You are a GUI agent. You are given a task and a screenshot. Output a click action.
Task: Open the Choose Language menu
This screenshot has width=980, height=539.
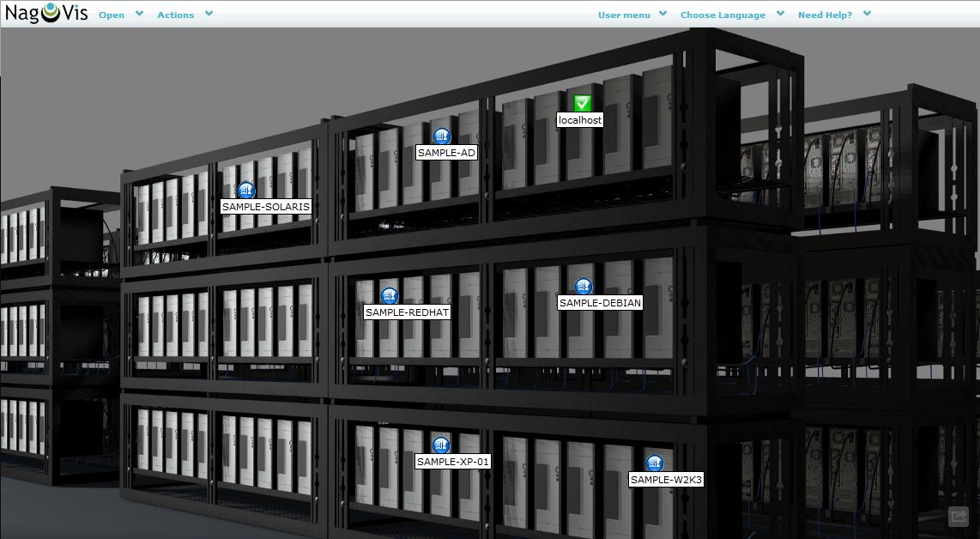(x=723, y=15)
